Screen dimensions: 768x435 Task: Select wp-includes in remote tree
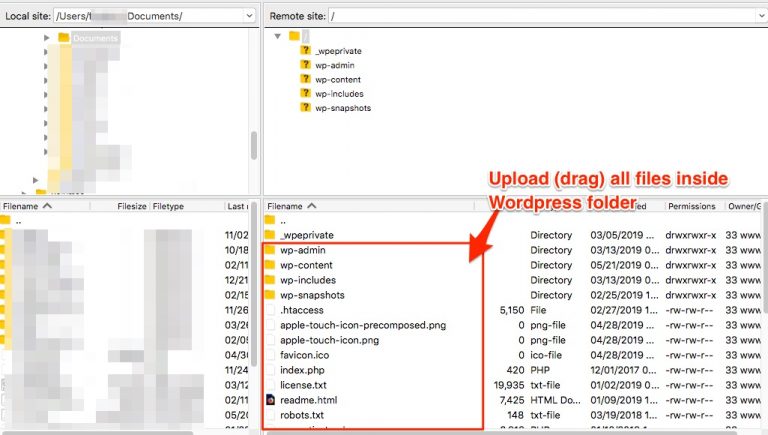tap(339, 94)
